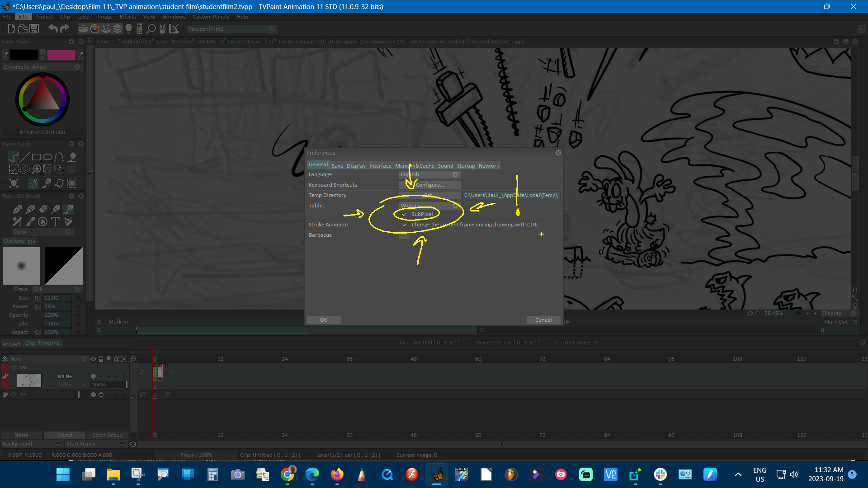
Task: Click the Notes button below layers
Action: [x=21, y=435]
